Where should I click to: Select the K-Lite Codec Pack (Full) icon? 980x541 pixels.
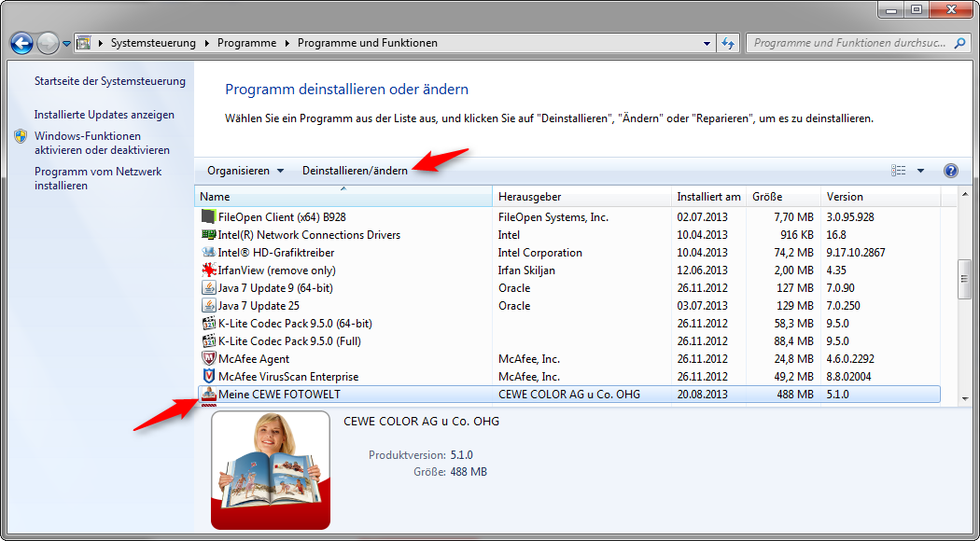tap(209, 341)
